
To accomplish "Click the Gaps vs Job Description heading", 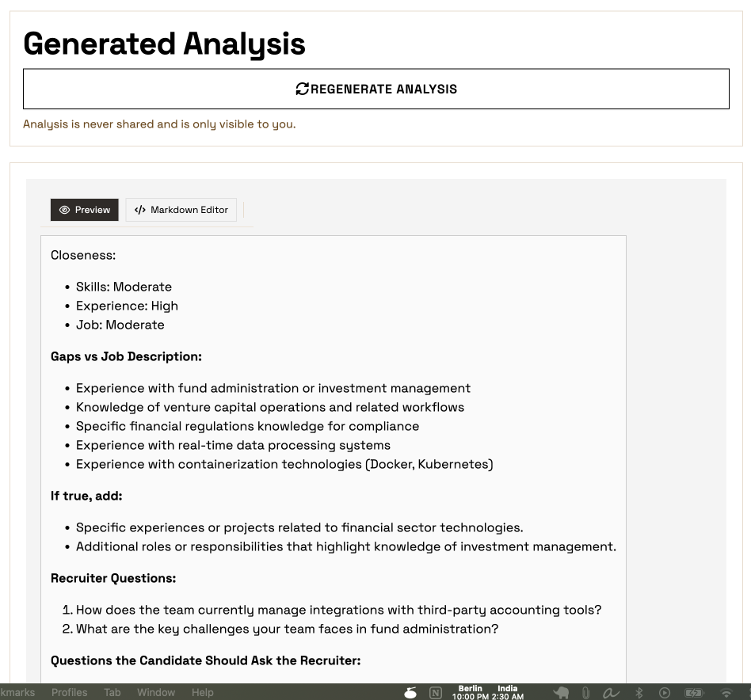I will click(126, 356).
